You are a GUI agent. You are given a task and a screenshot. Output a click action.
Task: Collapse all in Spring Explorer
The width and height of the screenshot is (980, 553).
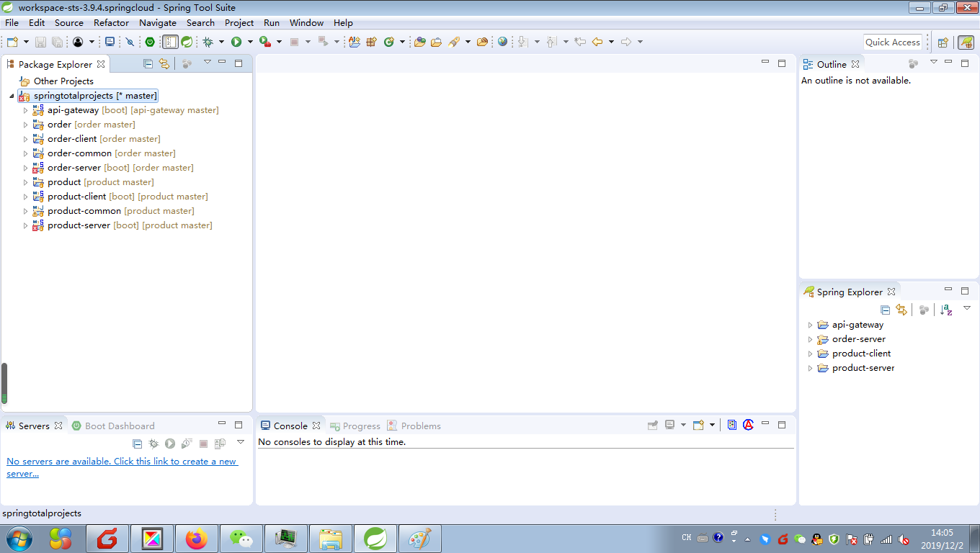(x=886, y=310)
